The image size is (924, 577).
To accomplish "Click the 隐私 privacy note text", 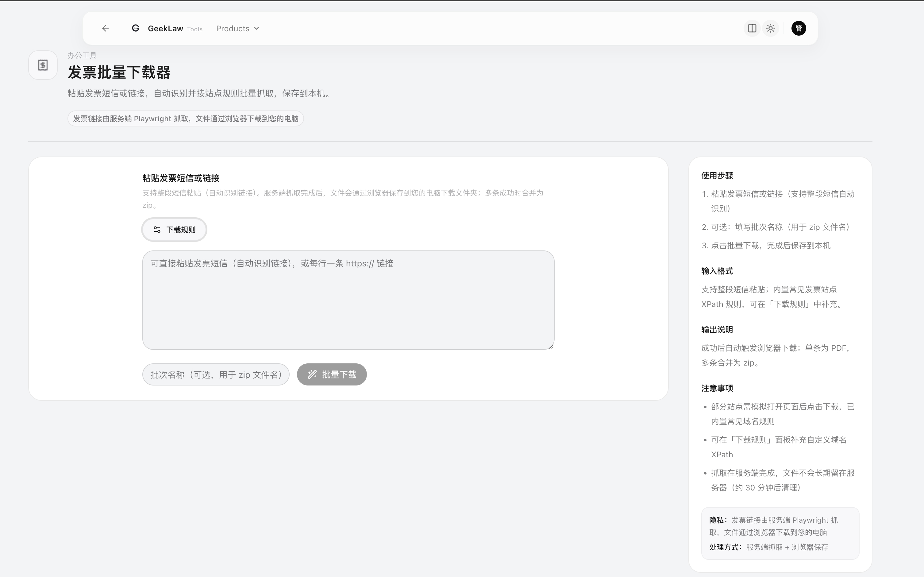I will click(773, 526).
